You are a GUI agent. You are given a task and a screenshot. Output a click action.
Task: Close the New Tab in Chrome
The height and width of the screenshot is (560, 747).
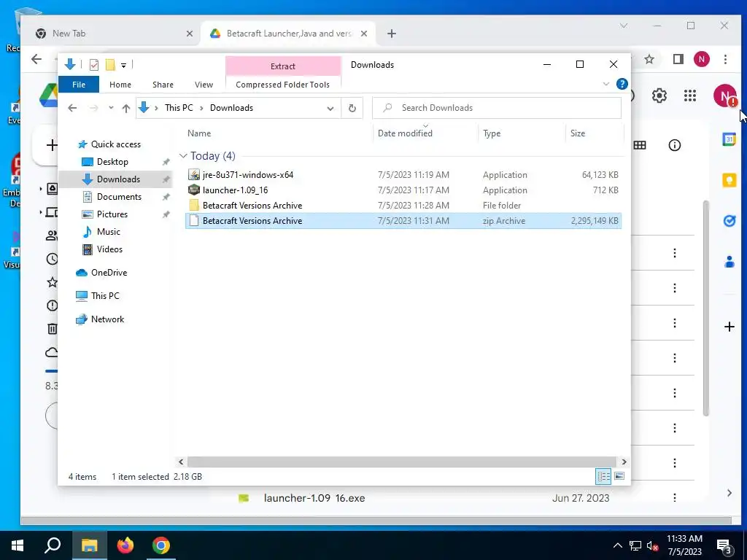click(x=189, y=34)
